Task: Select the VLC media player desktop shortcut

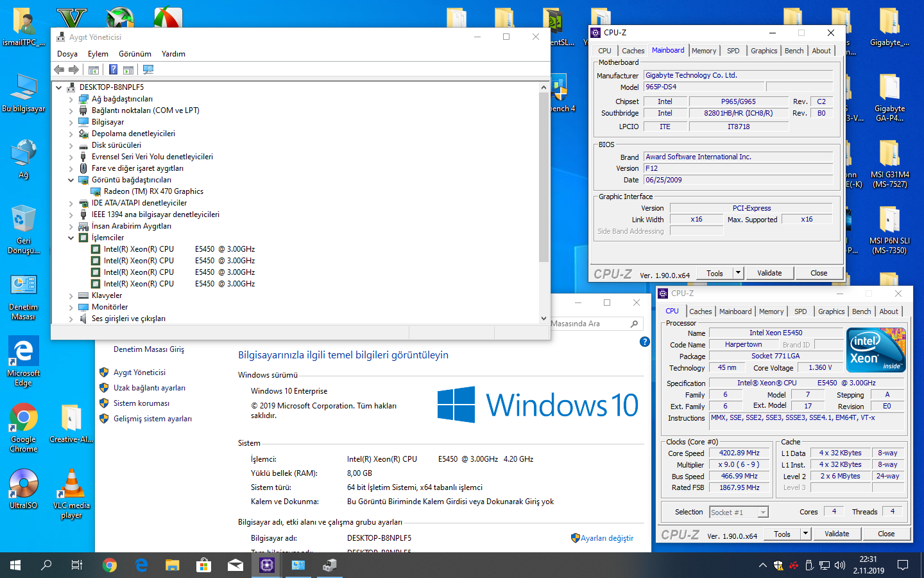Action: pos(71,494)
